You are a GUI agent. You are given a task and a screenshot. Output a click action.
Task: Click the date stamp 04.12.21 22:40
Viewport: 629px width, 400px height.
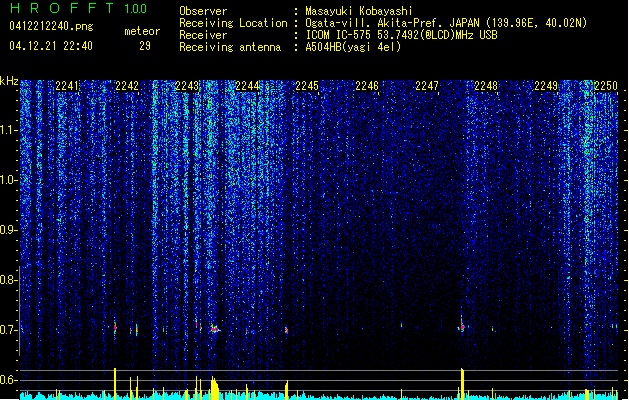coord(51,46)
